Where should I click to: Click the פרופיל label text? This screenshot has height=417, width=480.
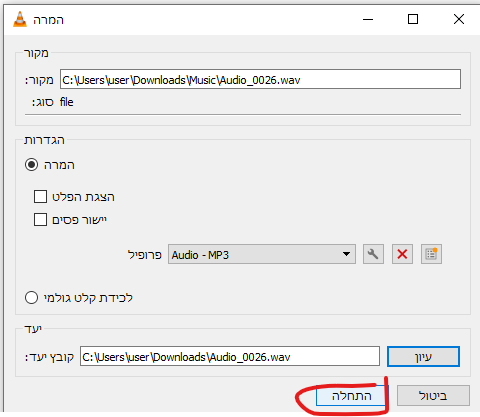pos(145,255)
